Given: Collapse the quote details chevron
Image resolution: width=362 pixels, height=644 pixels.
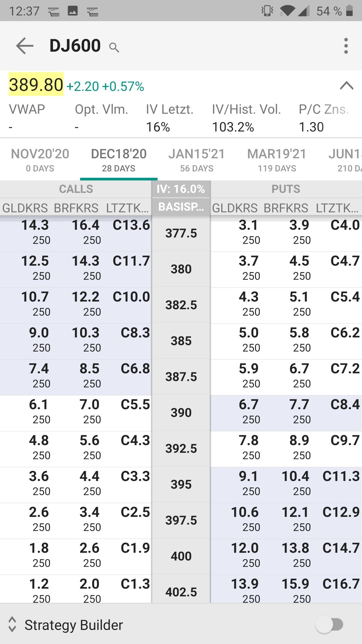Looking at the screenshot, I should [347, 86].
